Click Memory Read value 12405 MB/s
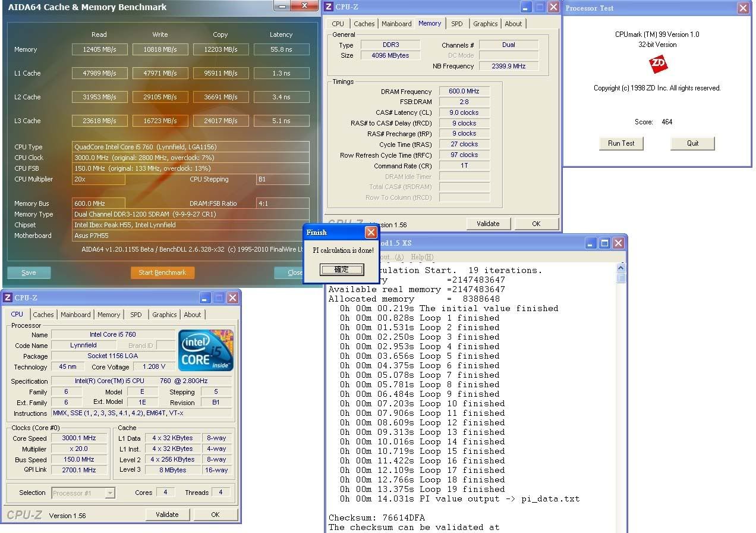Viewport: 756px width, 533px height. pos(100,49)
